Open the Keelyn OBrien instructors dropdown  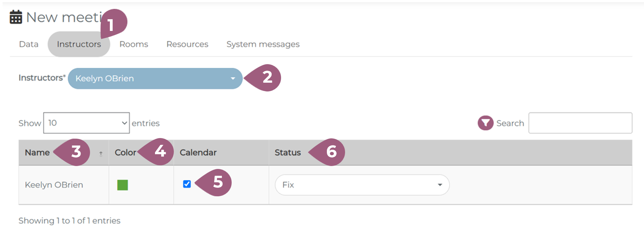pos(155,78)
